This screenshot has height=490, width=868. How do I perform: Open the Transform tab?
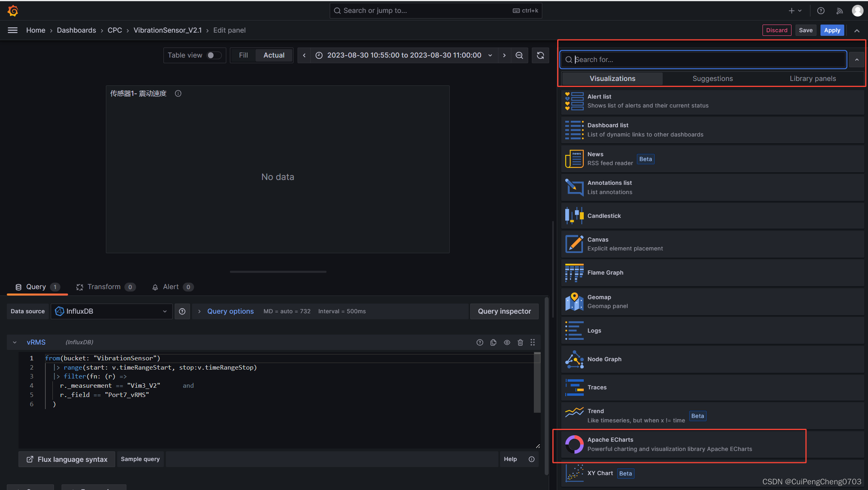coord(104,287)
